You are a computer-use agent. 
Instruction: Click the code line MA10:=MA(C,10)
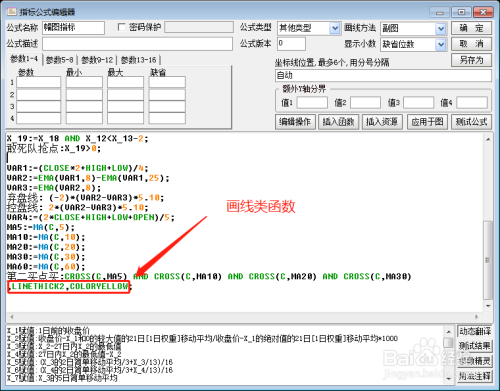[46, 237]
